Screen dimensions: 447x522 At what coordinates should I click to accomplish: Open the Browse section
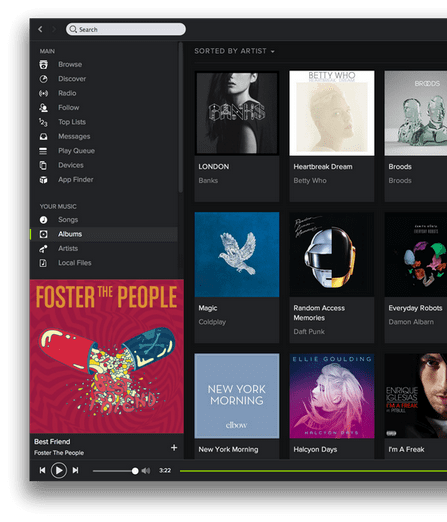70,64
